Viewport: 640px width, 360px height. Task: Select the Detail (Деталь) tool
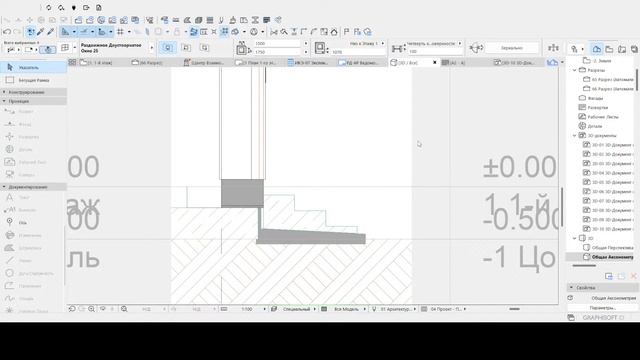(33, 149)
